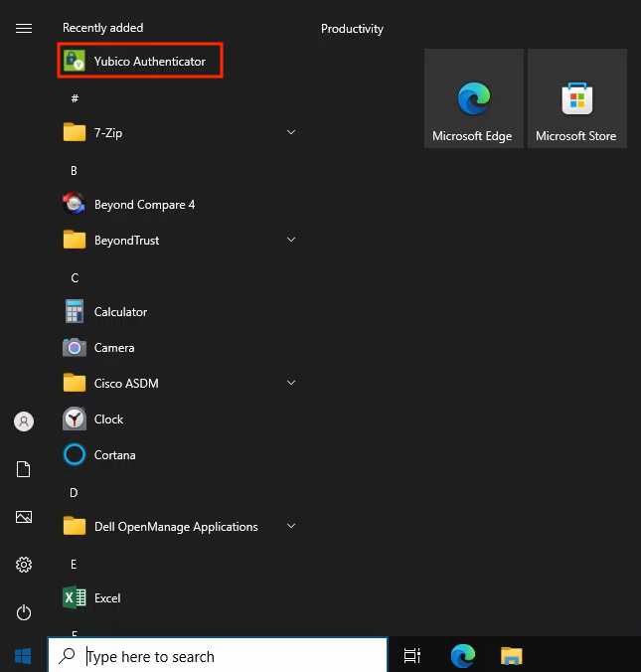Expand the 7-Zip folder chevron
This screenshot has width=641, height=672.
coord(291,132)
